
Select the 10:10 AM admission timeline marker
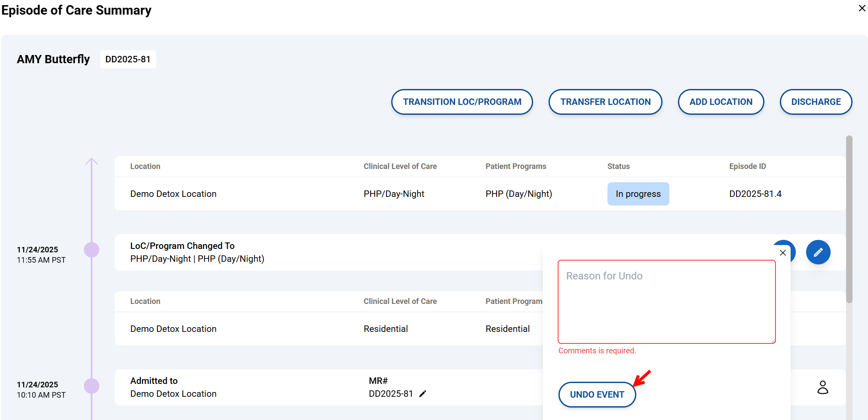pos(92,386)
